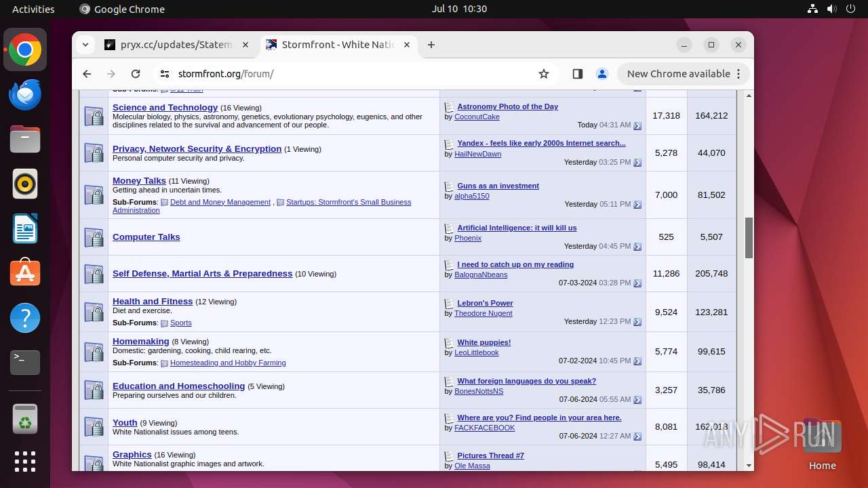868x488 pixels.
Task: Open Chrome profile avatar icon
Action: click(x=601, y=74)
